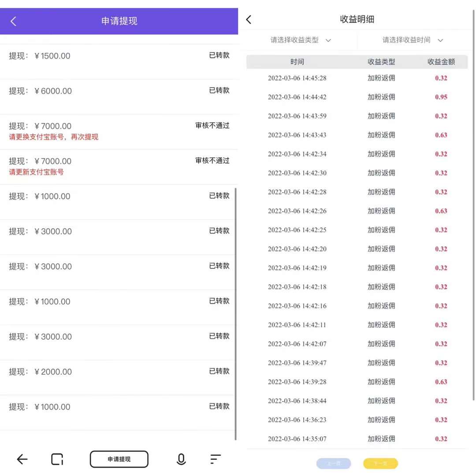Screen dimensions: 476x476
Task: Select the 14:36:23 earnings row timestamp
Action: (x=297, y=420)
